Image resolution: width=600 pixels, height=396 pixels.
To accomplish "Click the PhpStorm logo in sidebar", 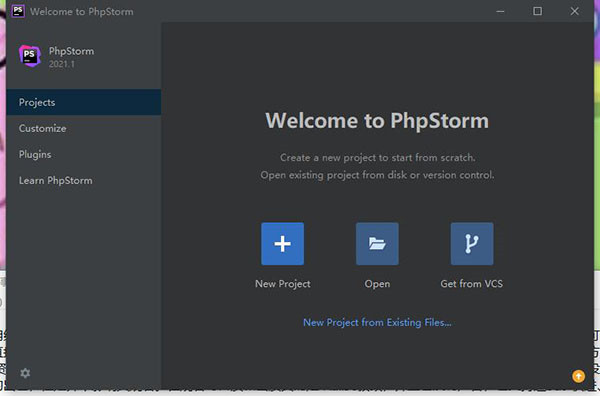I will pyautogui.click(x=30, y=56).
